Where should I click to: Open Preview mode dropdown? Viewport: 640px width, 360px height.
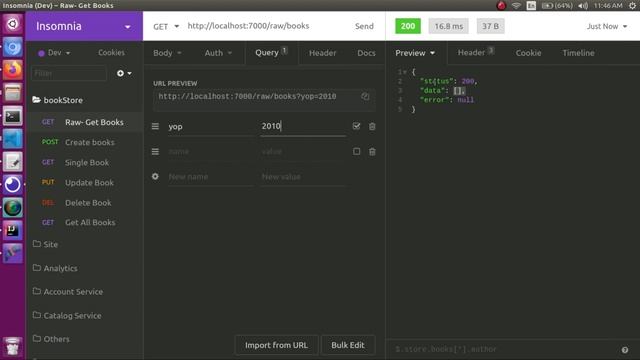415,53
